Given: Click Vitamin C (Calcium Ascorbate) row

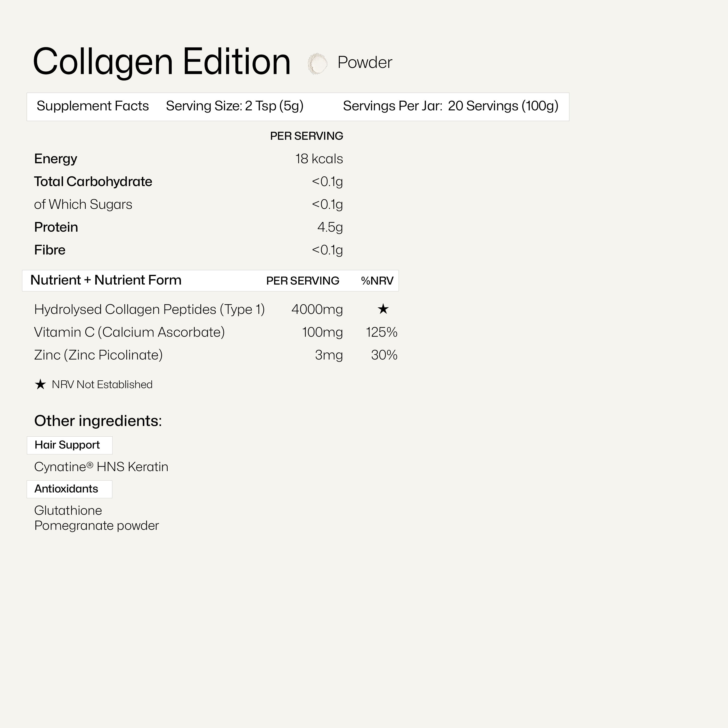Looking at the screenshot, I should point(129,332).
